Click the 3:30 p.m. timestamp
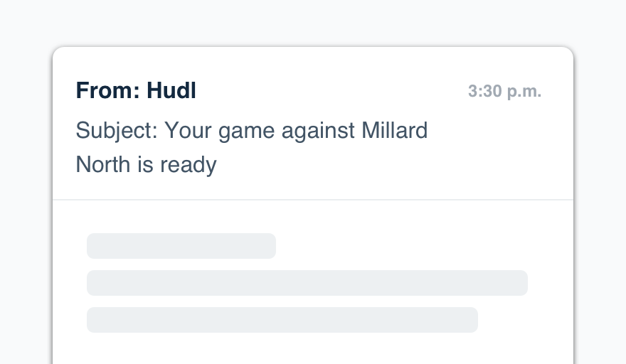626x364 pixels. pos(504,92)
